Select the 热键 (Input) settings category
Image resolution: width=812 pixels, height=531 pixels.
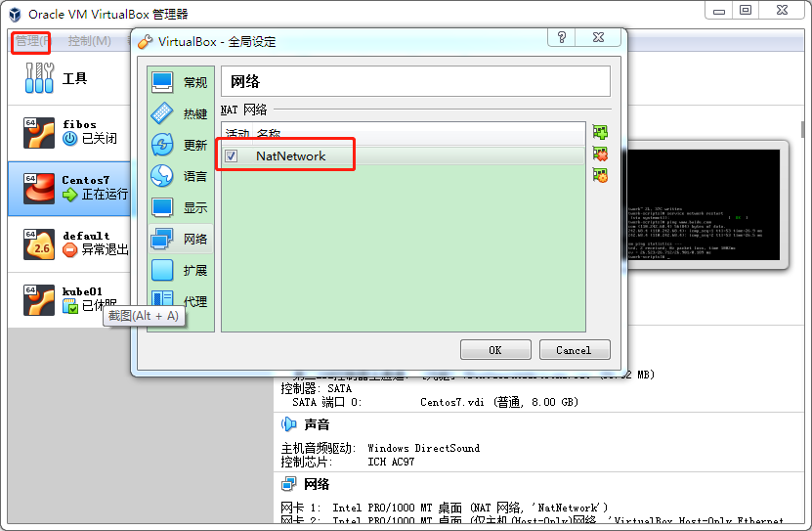coord(180,113)
